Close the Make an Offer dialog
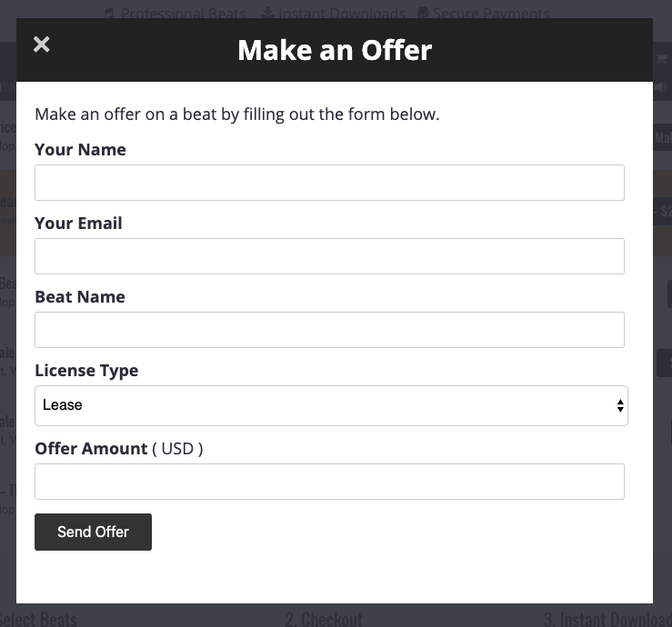Viewport: 672px width, 627px height. 42,45
